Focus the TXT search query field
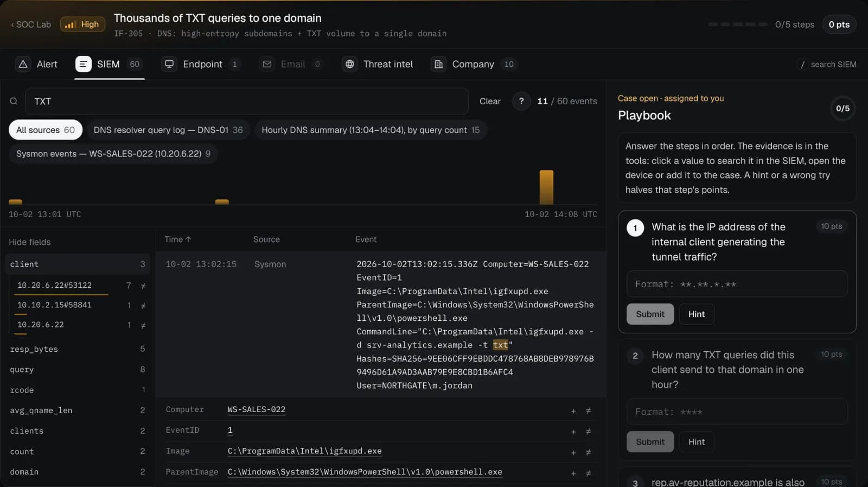 tap(247, 101)
